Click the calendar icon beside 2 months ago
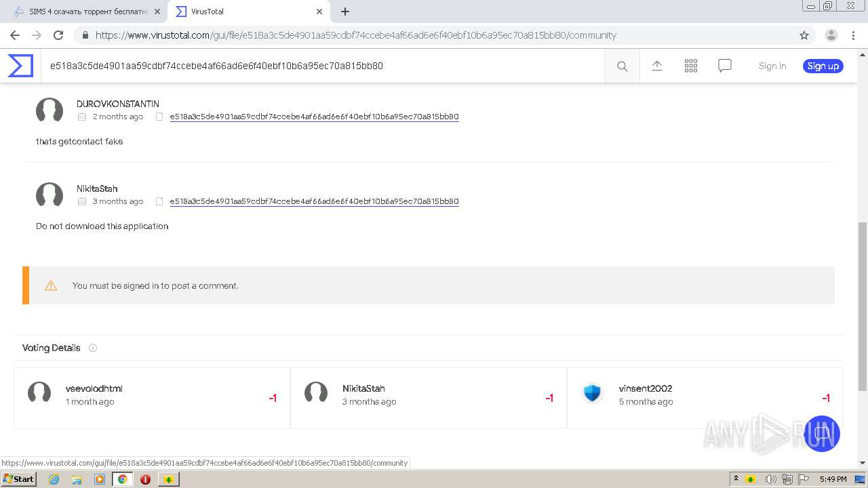The width and height of the screenshot is (868, 488). click(82, 117)
